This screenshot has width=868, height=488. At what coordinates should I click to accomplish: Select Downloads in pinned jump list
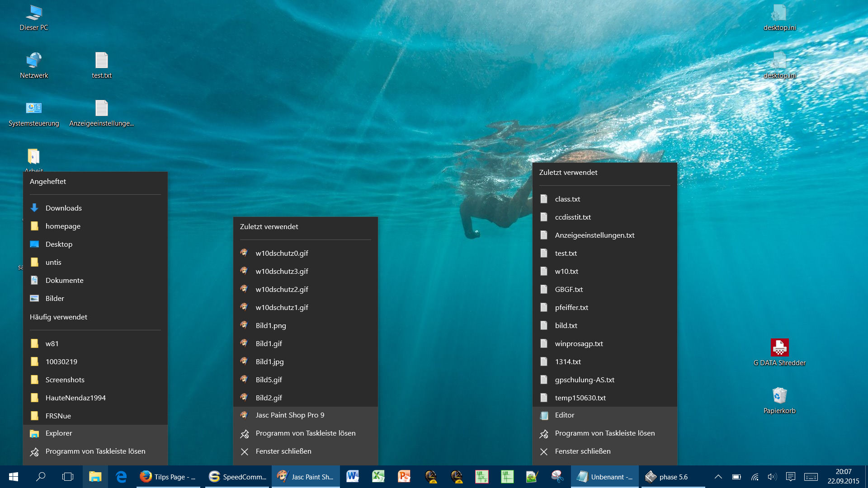coord(64,208)
